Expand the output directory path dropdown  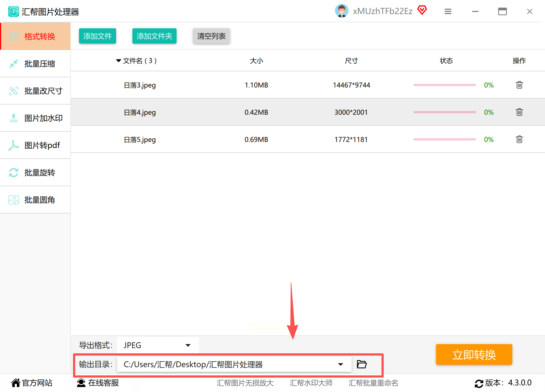340,364
